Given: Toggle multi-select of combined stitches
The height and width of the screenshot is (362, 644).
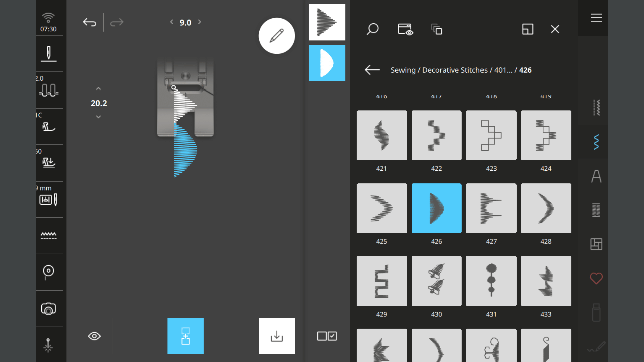Looking at the screenshot, I should 327,336.
